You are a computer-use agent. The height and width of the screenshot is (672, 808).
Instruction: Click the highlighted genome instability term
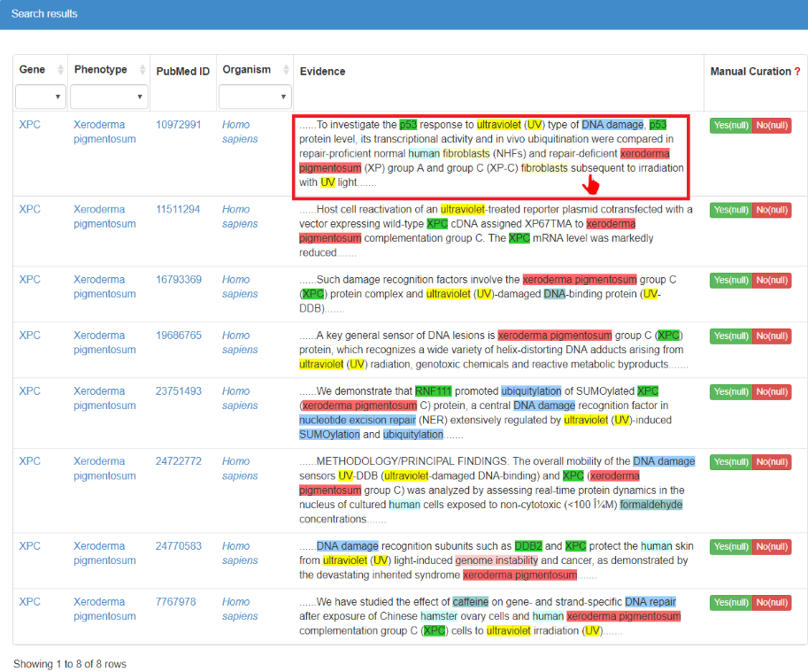[496, 560]
